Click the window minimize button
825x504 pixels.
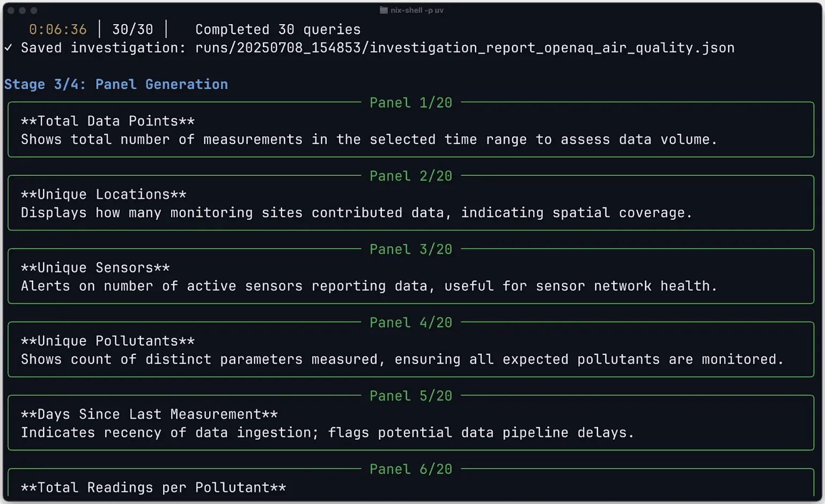click(22, 11)
